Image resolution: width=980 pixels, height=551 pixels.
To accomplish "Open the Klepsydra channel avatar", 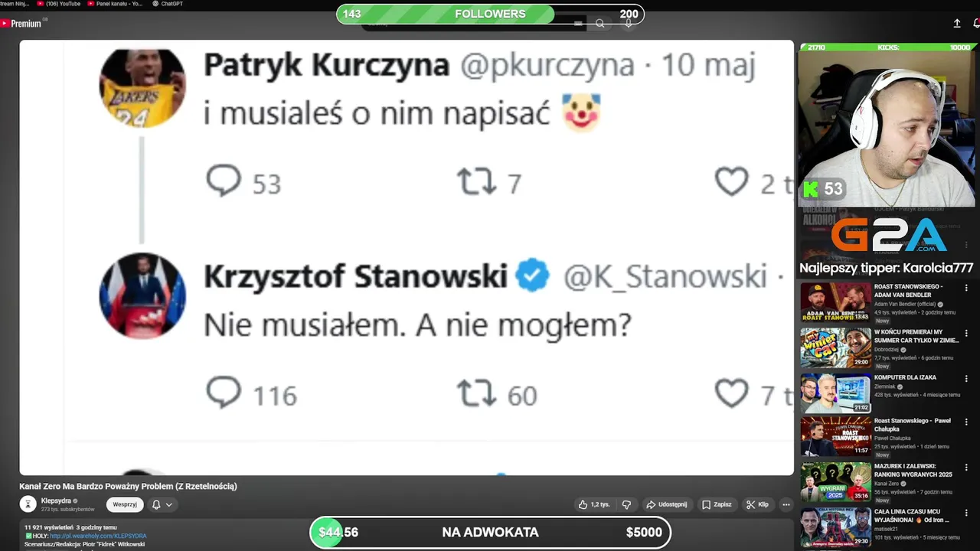I will pos(28,504).
